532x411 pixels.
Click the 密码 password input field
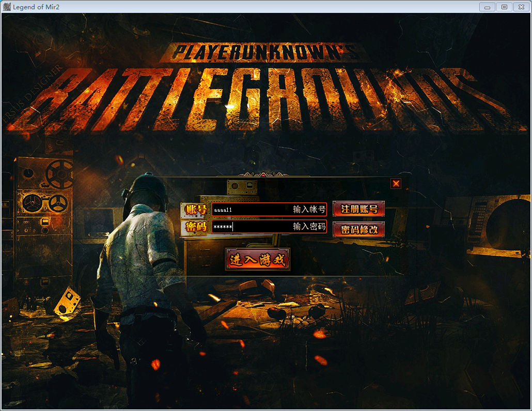pos(269,227)
